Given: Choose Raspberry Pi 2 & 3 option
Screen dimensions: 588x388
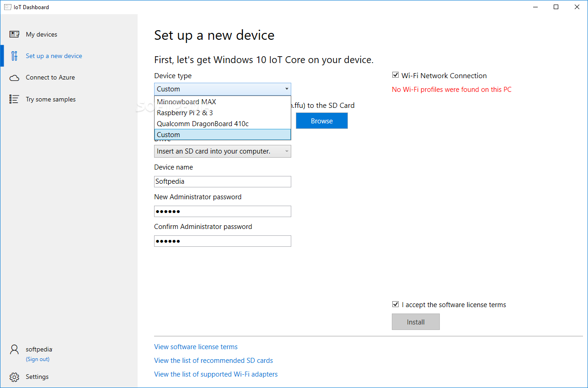Looking at the screenshot, I should click(223, 113).
